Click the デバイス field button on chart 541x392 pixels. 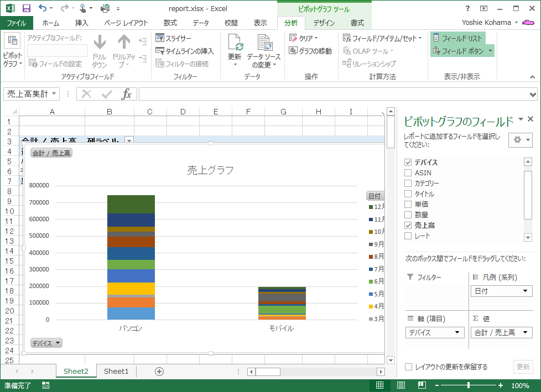(46, 343)
